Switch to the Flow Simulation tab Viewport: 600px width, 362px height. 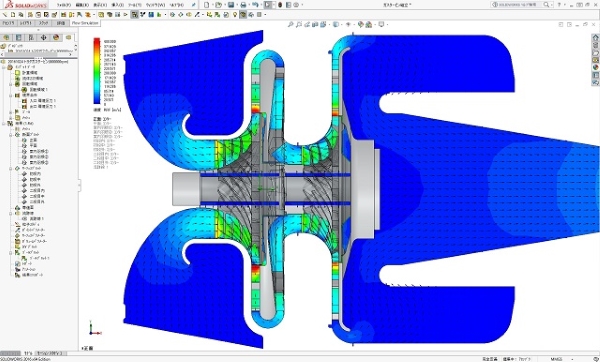tap(85, 23)
